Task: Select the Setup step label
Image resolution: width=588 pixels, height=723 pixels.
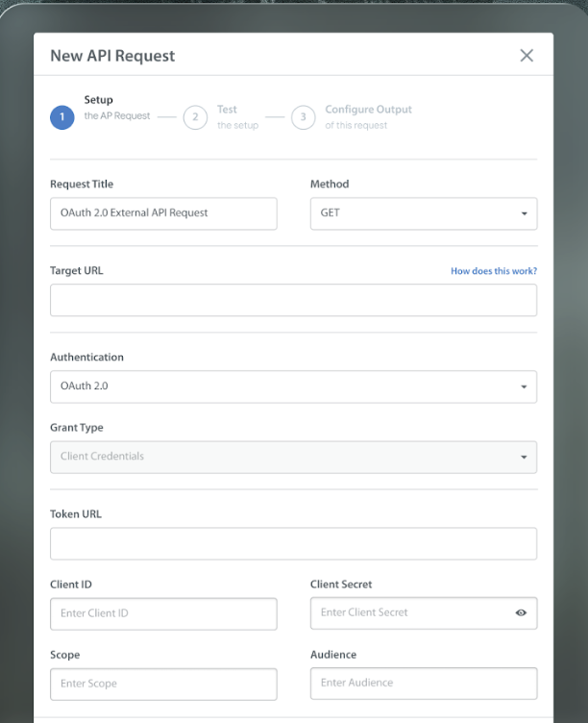Action: click(99, 100)
